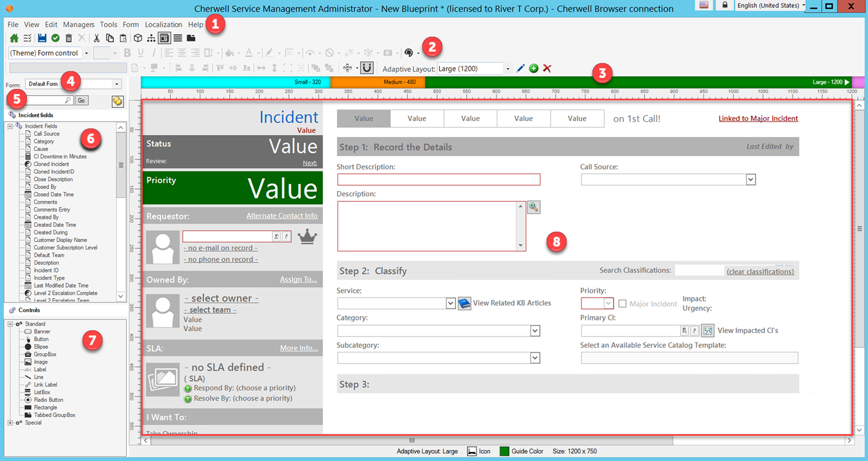Toggle the magnet snap icon

click(367, 68)
